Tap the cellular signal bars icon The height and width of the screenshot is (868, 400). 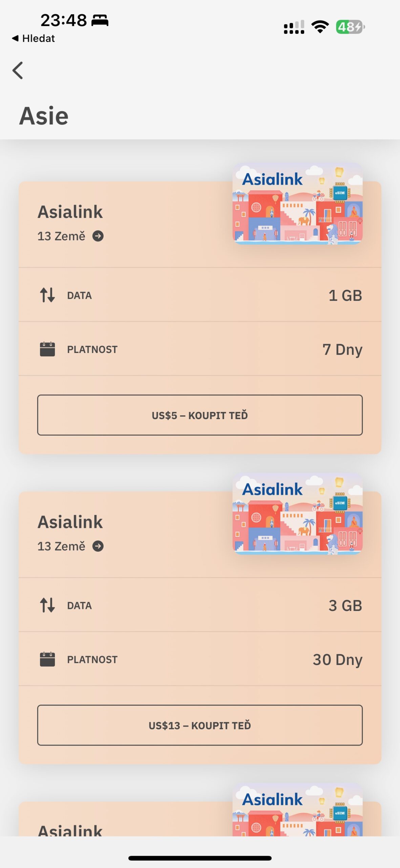294,27
